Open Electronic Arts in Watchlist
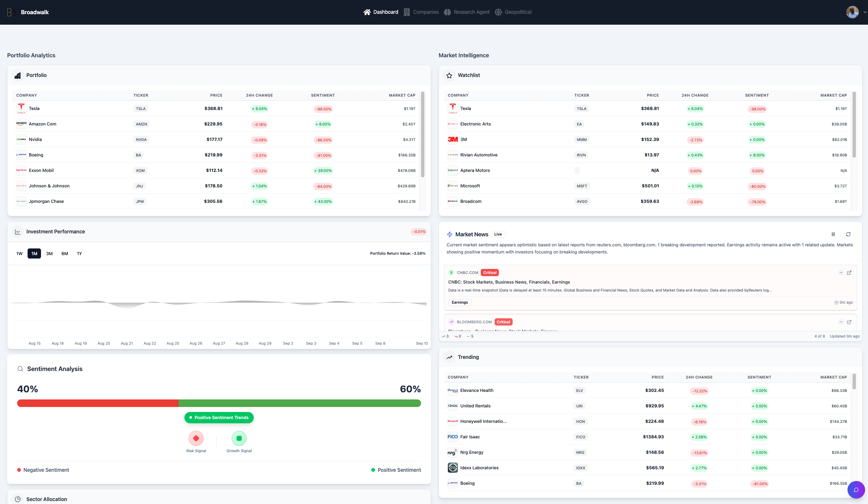868x504 pixels. (x=647, y=124)
